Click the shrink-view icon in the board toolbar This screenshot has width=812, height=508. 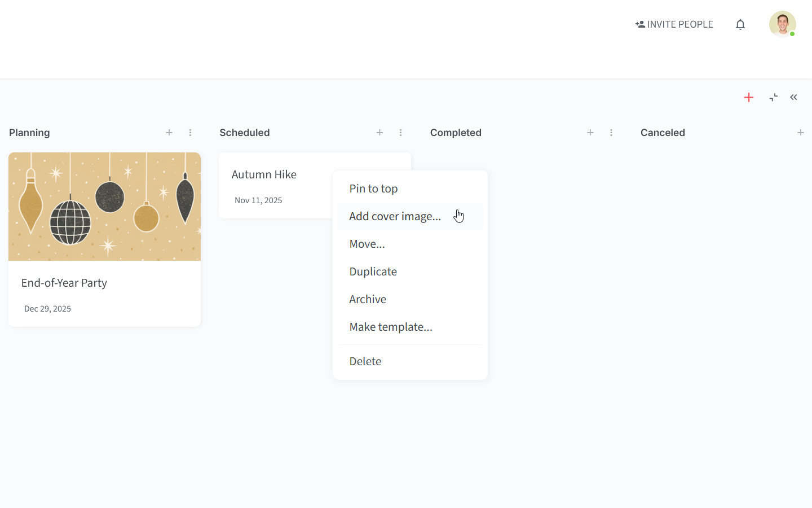tap(773, 97)
